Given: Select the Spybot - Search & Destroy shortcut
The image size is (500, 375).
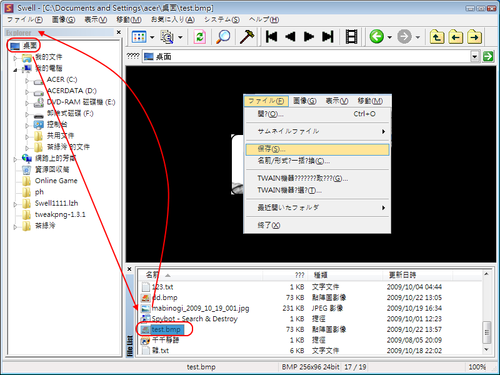Looking at the screenshot, I should coord(195,319).
